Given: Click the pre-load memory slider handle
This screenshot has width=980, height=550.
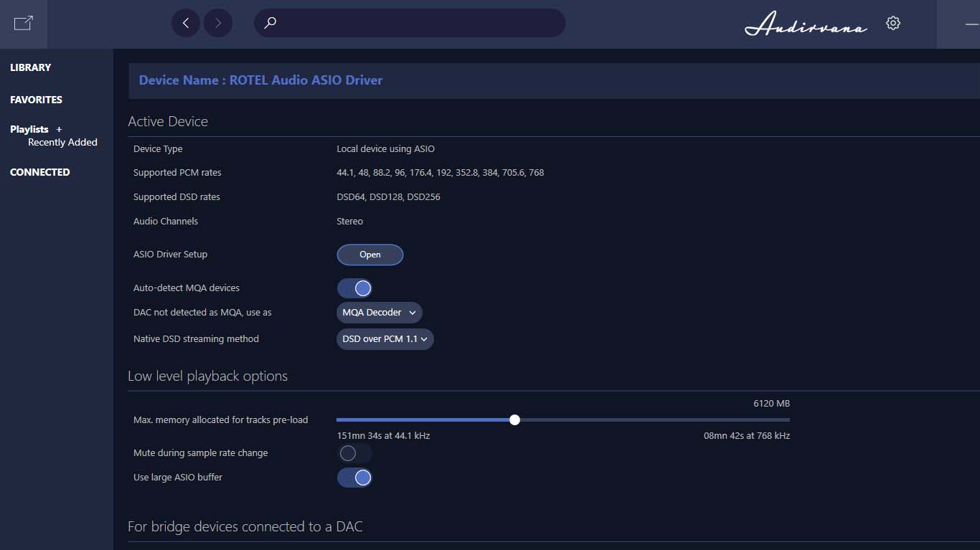Looking at the screenshot, I should point(514,420).
